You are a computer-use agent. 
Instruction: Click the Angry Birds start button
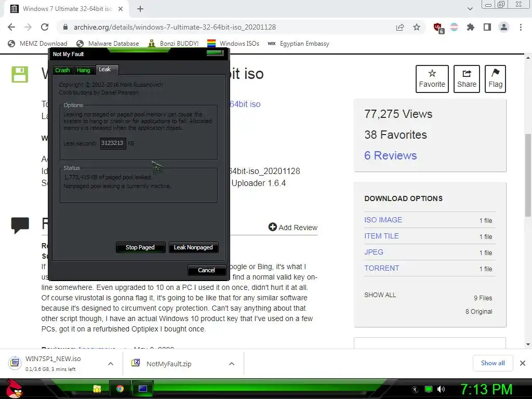14,389
